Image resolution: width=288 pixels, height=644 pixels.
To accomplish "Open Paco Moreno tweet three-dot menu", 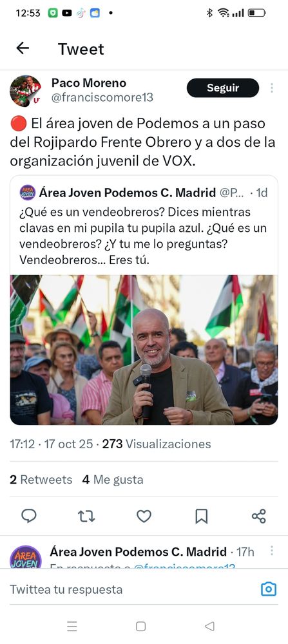I will pyautogui.click(x=271, y=88).
